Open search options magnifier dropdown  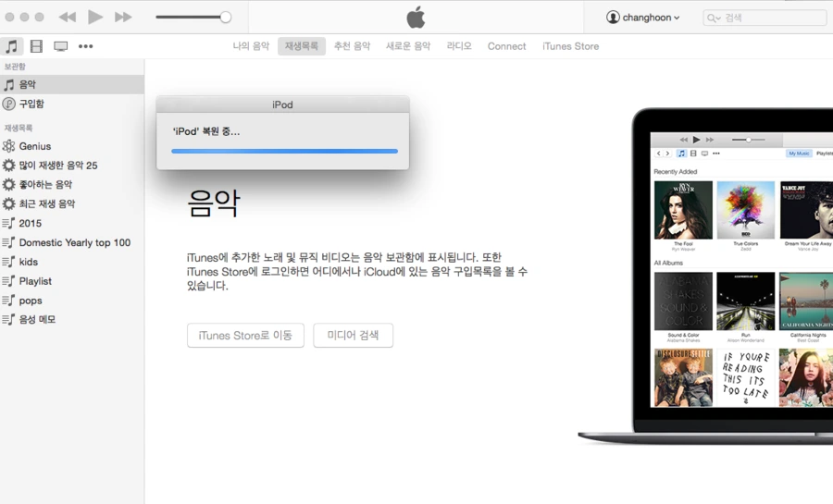click(x=713, y=18)
